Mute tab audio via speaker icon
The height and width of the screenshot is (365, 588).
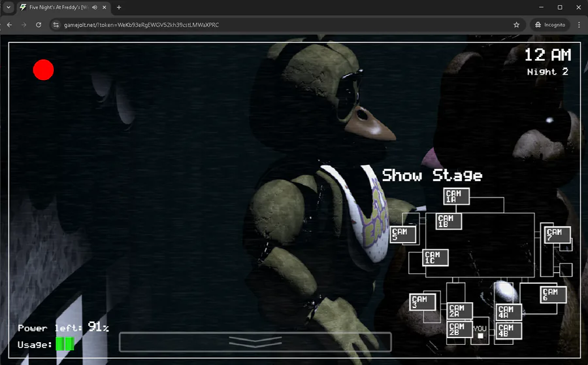click(x=95, y=7)
